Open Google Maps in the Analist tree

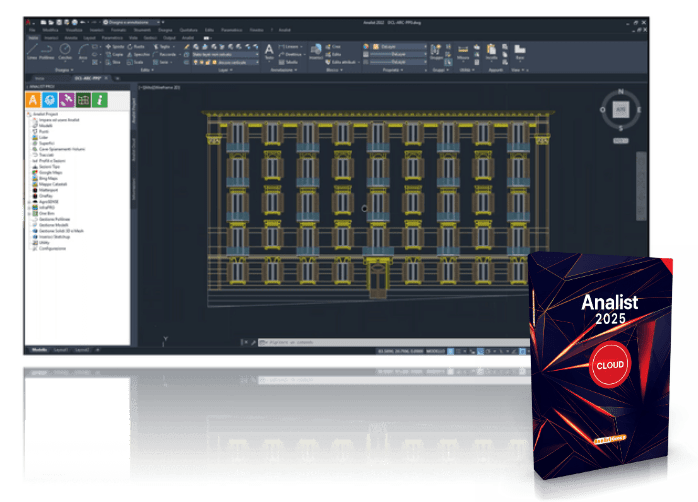50,172
